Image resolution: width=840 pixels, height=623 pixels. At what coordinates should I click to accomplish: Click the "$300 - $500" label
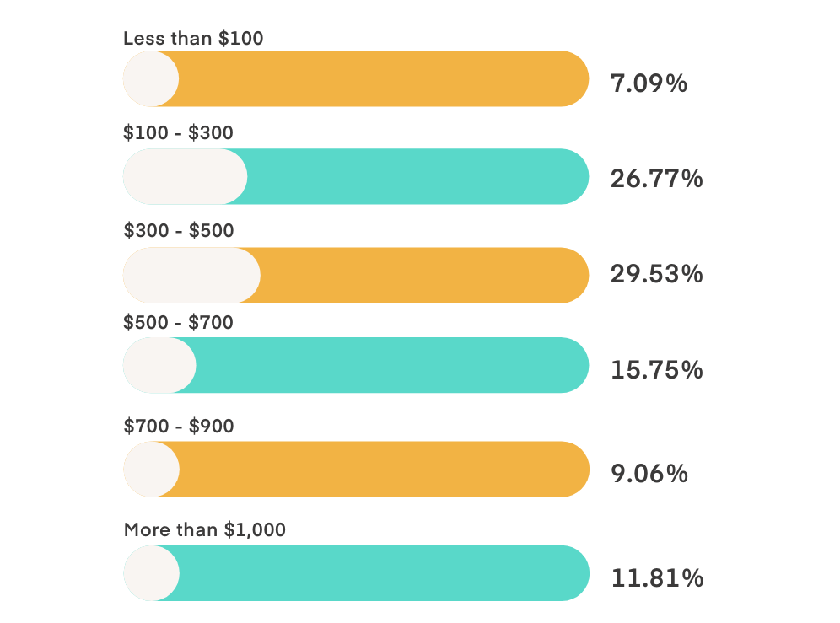click(x=178, y=230)
